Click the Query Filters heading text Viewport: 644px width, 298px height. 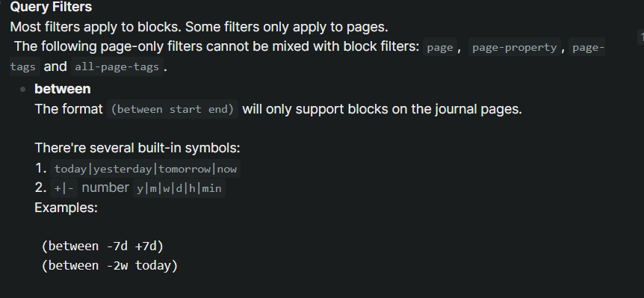coord(51,7)
